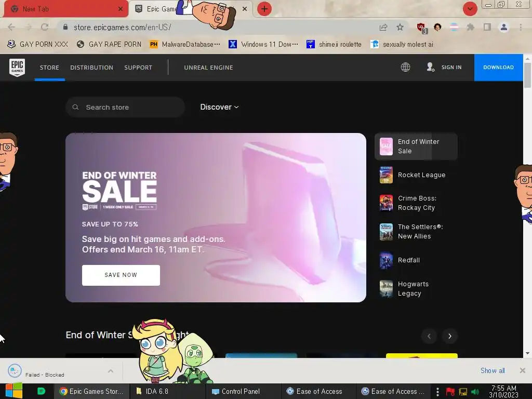The image size is (532, 399).
Task: Close the downloads bar
Action: point(523,370)
